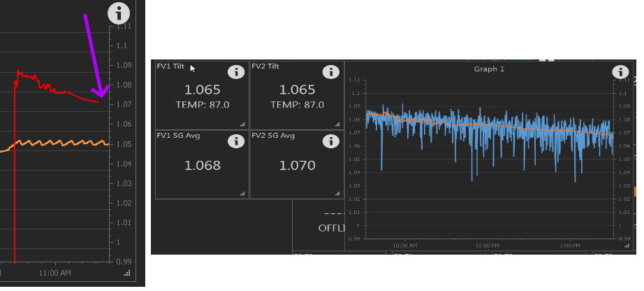Image resolution: width=644 pixels, height=291 pixels.
Task: Click TEMP: 87.0 in FV2 Tilt tile
Action: [x=298, y=105]
